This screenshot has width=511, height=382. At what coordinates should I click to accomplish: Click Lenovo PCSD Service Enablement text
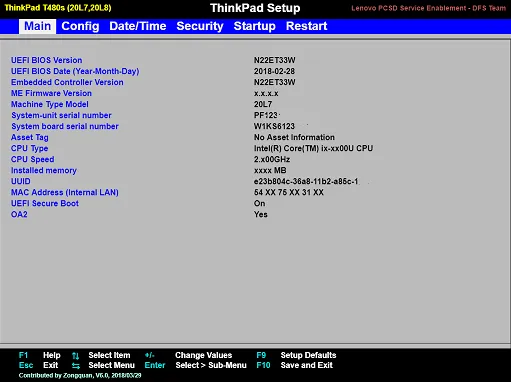click(428, 8)
